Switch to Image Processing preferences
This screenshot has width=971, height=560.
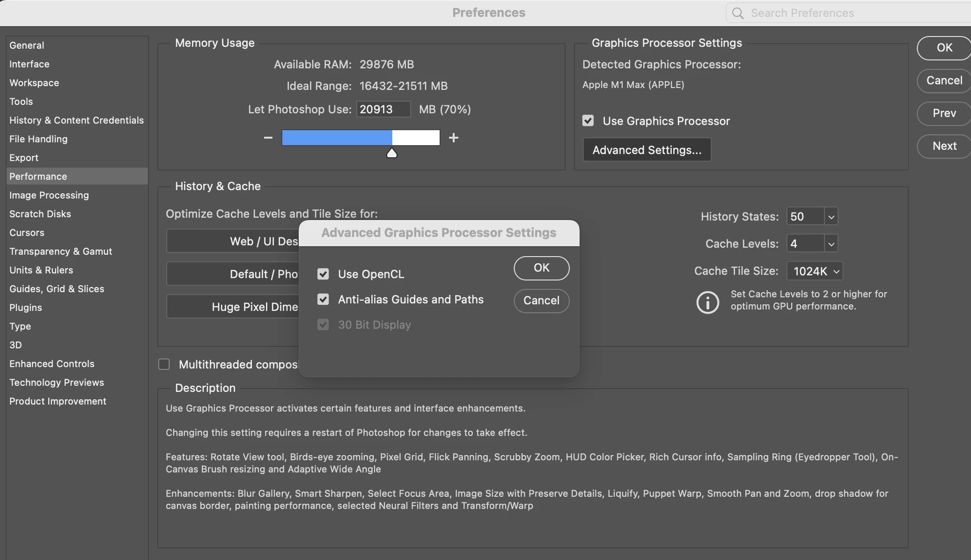49,195
